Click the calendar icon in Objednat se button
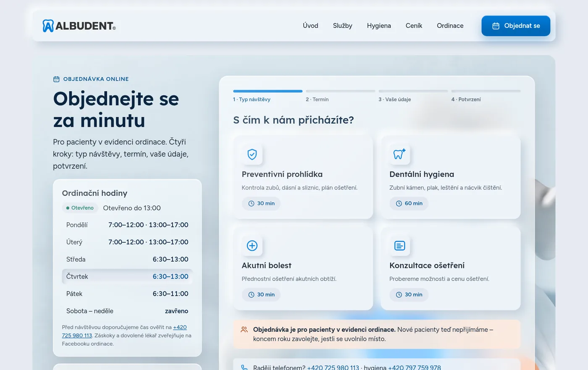This screenshot has width=588, height=370. tap(496, 26)
